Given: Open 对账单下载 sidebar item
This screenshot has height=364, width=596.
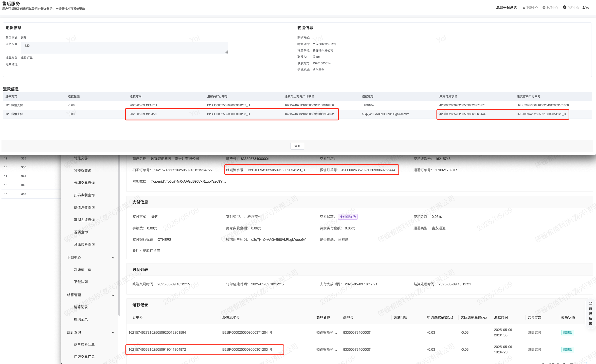Looking at the screenshot, I should click(83, 270).
